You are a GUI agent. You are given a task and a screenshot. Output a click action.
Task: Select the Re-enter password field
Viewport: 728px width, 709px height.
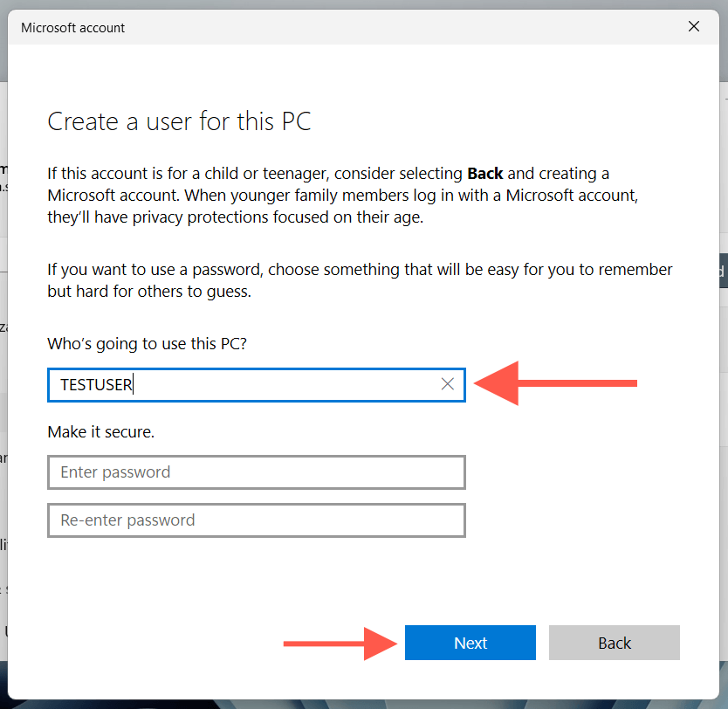(x=256, y=520)
